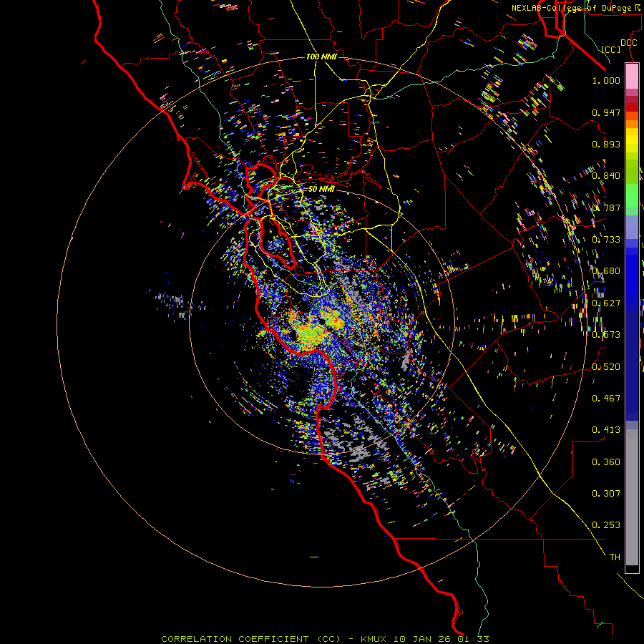The width and height of the screenshot is (644, 644).
Task: Select the 0.467 scale value
Action: tap(606, 398)
